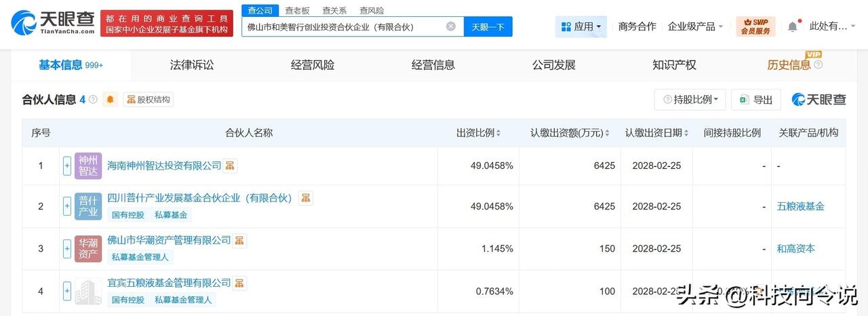868x316 pixels.
Task: Open equity chart icon for 佛山市华潮资产管理有限公司
Action: click(x=239, y=240)
